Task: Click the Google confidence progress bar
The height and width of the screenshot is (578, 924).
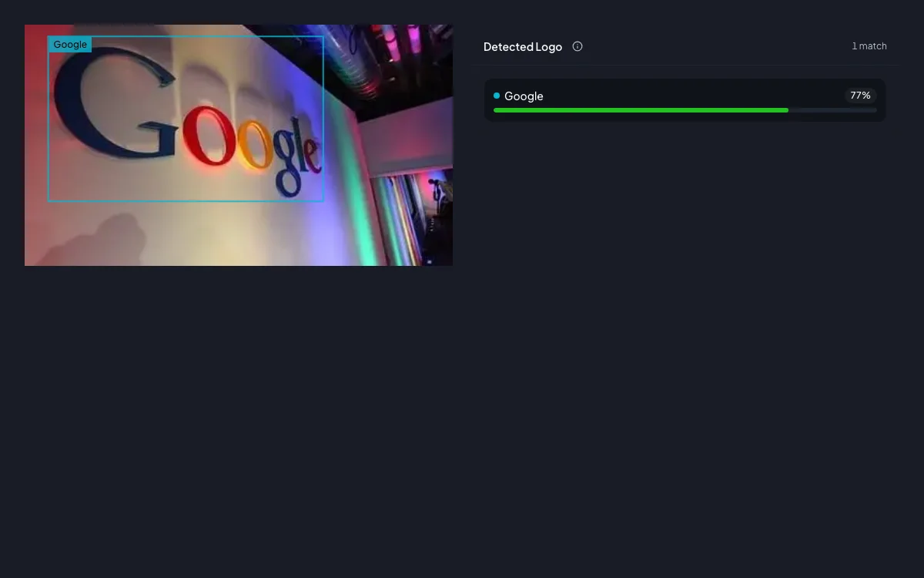Action: [x=685, y=110]
